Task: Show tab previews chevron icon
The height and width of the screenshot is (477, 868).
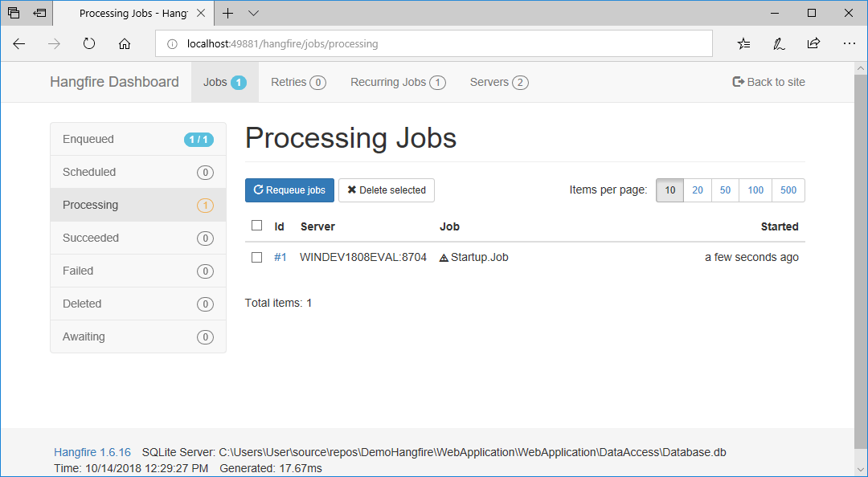Action: [x=253, y=14]
